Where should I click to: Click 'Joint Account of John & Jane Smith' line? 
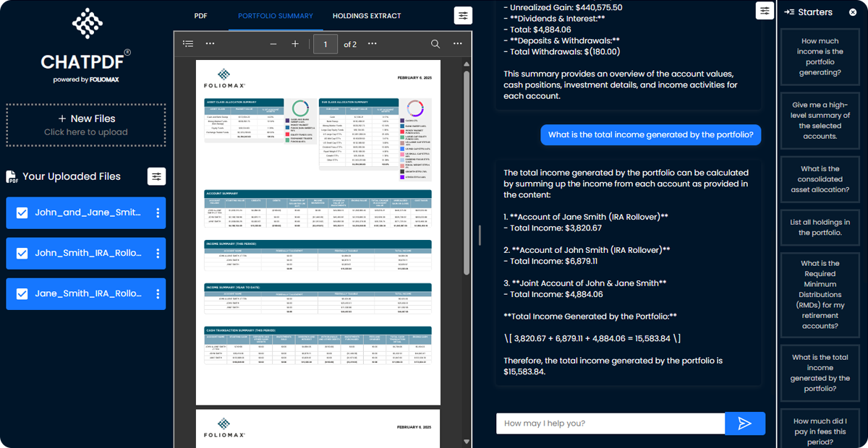(x=584, y=283)
